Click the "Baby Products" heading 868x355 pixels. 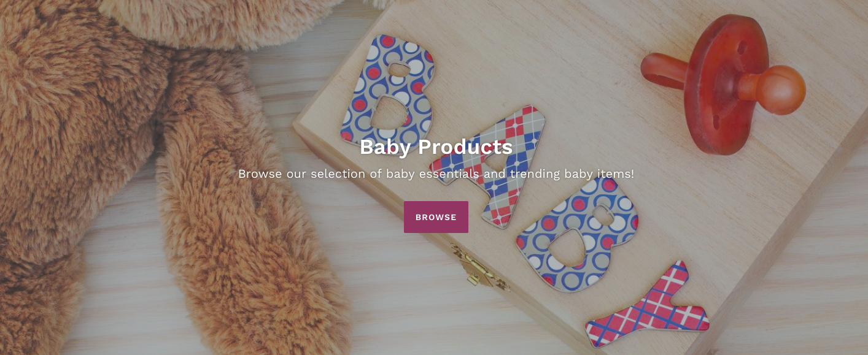click(436, 147)
